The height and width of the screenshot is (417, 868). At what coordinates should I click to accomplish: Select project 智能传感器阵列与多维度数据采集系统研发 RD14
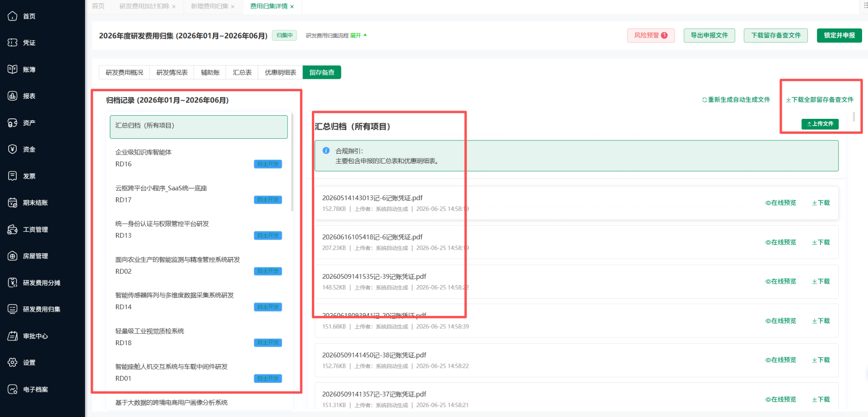coord(198,301)
